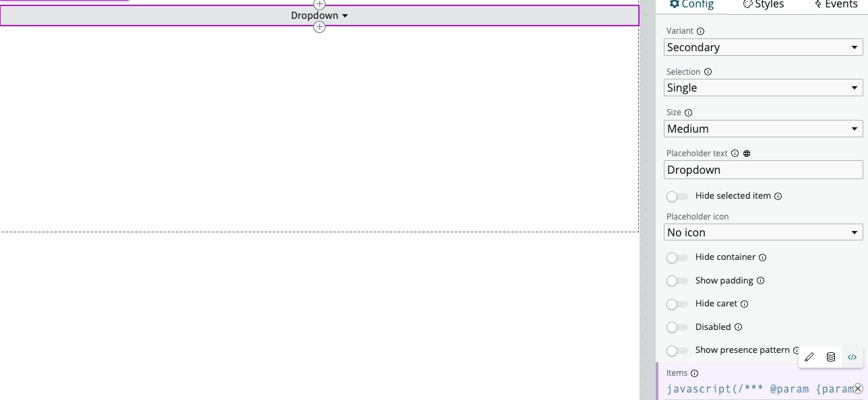The width and height of the screenshot is (868, 400).
Task: Click info icon next to Hide selected item
Action: (778, 197)
